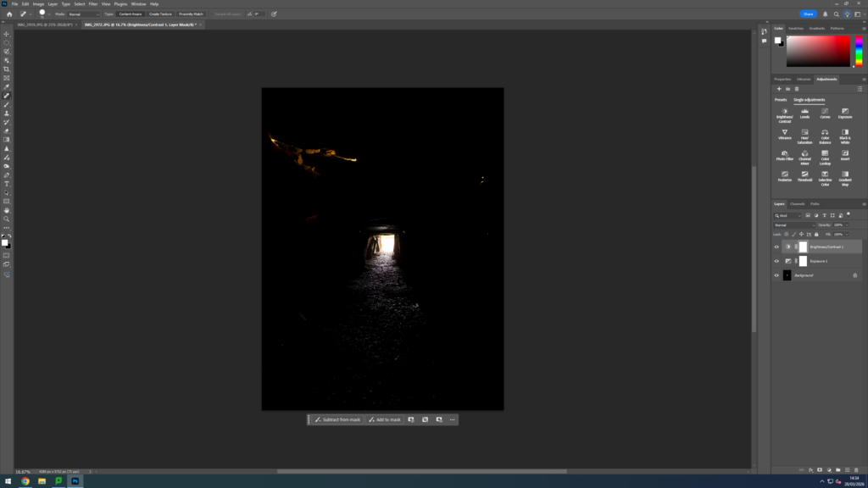Screen dimensions: 868x488
Task: Switch to the Channels tab
Action: click(798, 204)
